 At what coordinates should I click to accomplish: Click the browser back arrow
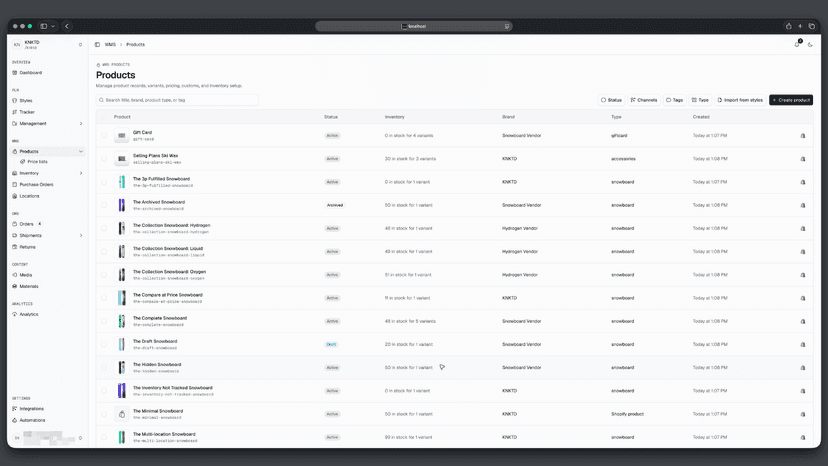(67, 26)
